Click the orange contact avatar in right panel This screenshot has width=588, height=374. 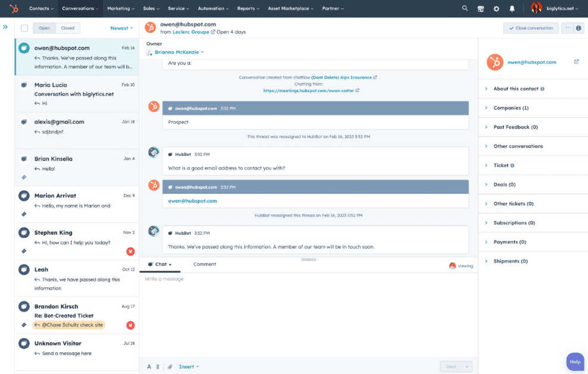click(495, 62)
